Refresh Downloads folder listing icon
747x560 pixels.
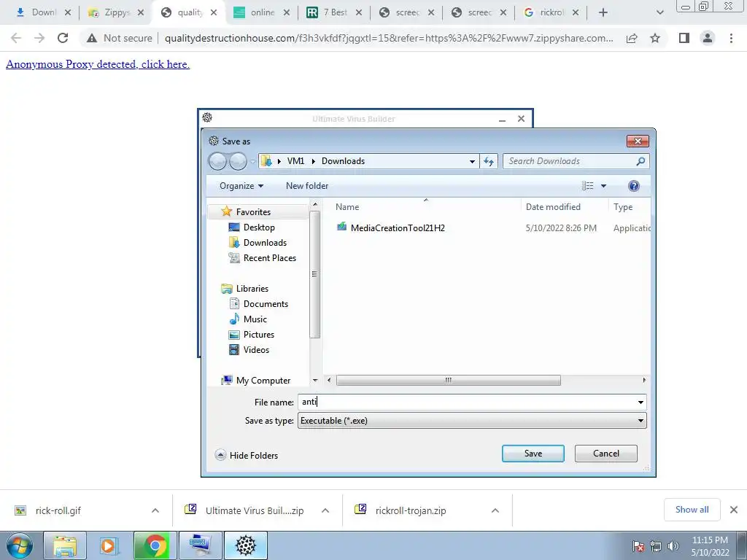pos(489,161)
